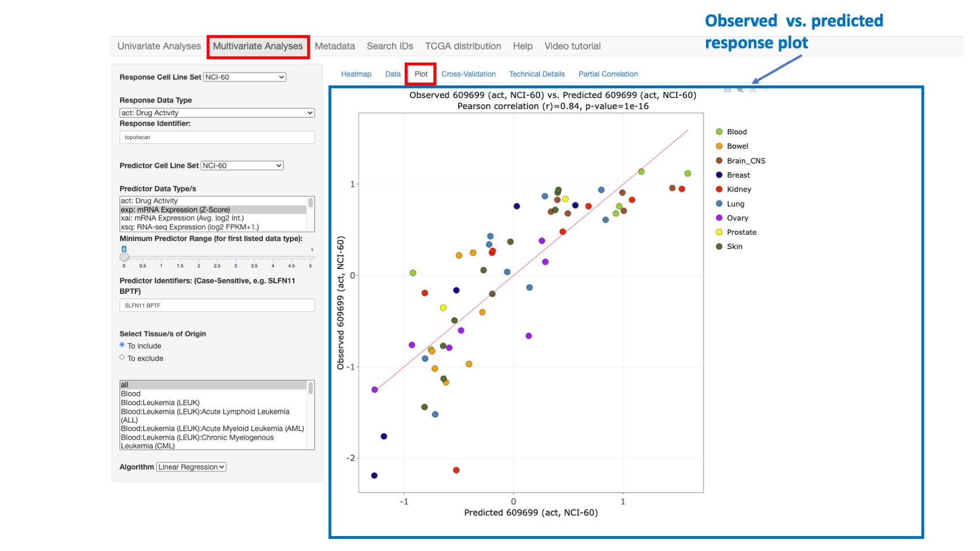Viewport: 980px width, 551px height.
Task: Switch to the Heatmap tab
Action: [356, 74]
